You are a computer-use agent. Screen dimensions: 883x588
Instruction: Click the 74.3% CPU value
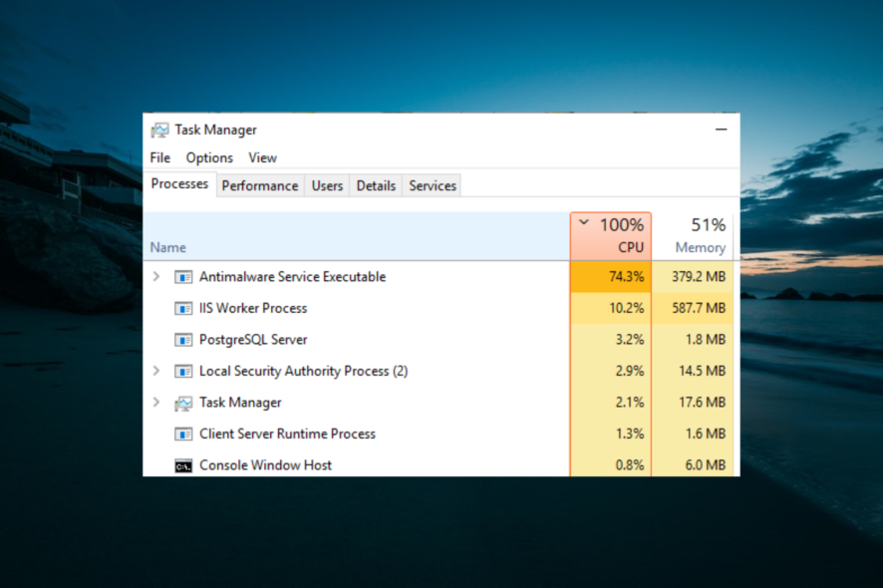point(626,276)
